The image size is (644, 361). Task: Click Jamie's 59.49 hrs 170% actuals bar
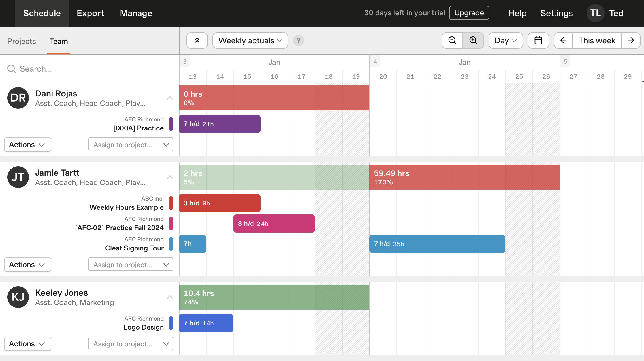click(464, 177)
